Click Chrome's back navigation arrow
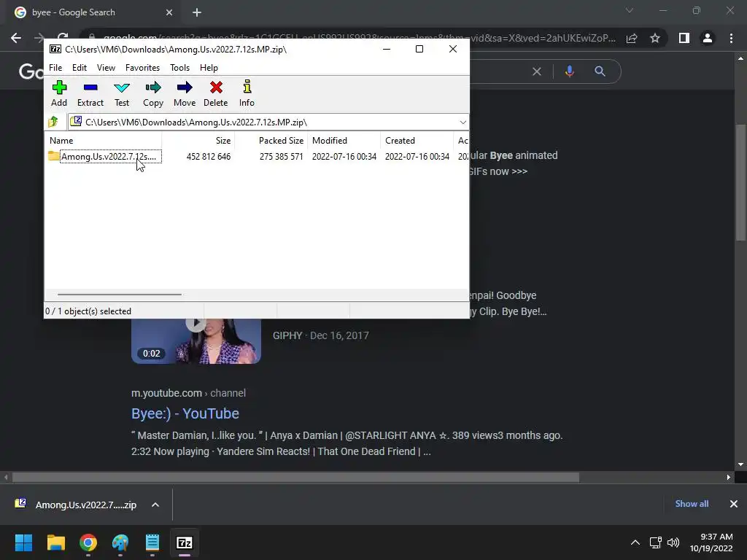This screenshot has height=560, width=747. click(16, 38)
